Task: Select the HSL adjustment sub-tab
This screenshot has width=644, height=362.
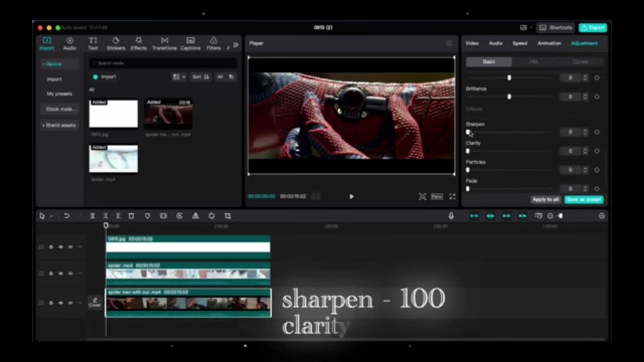Action: coord(534,62)
